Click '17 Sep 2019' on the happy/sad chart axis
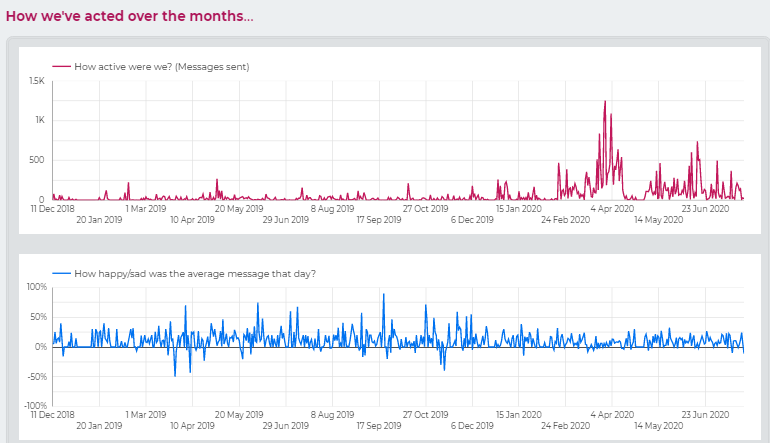The width and height of the screenshot is (770, 443). [x=380, y=425]
